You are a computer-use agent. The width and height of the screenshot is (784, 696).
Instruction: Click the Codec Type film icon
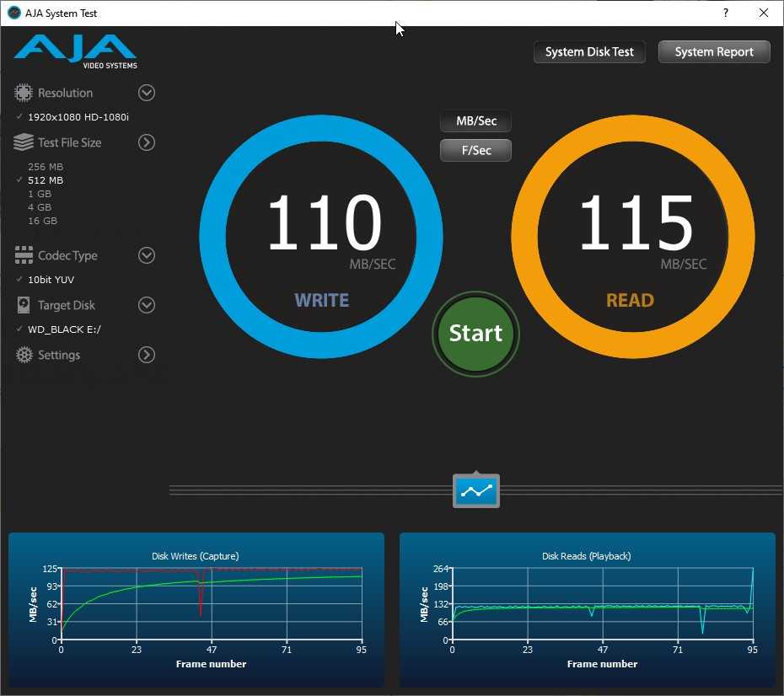24,255
